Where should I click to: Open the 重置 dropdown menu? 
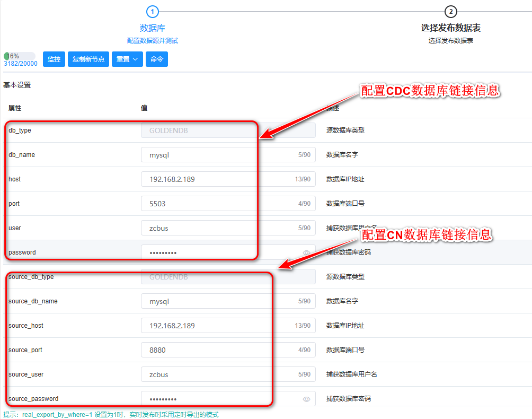click(x=127, y=59)
